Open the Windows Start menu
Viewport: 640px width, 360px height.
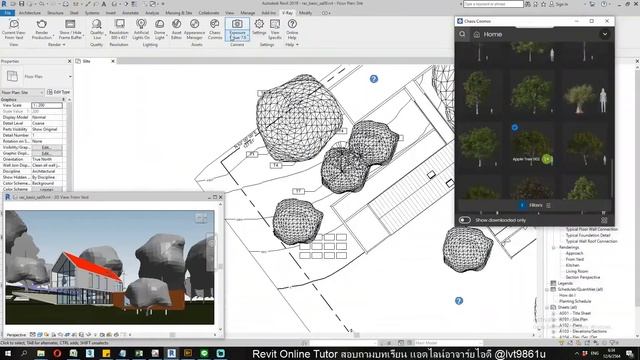click(x=7, y=353)
